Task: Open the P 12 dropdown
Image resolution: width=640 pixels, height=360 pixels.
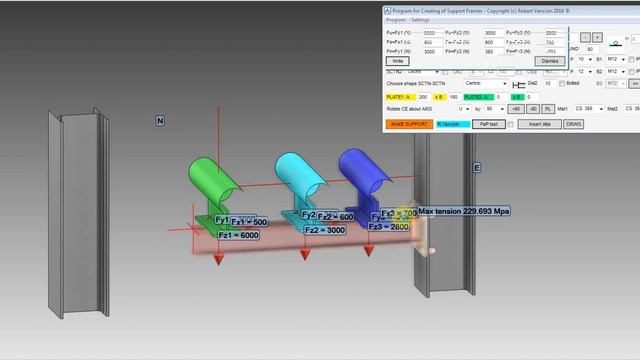Action: click(585, 72)
